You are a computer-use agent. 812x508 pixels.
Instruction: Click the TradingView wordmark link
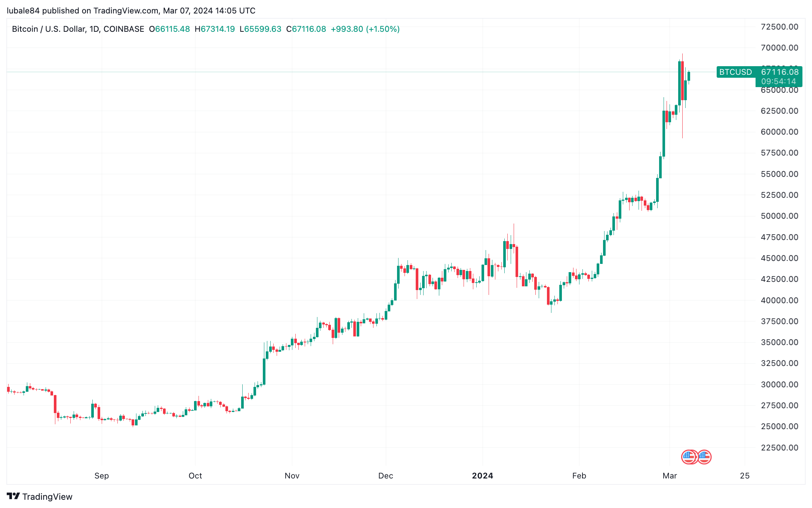click(47, 496)
